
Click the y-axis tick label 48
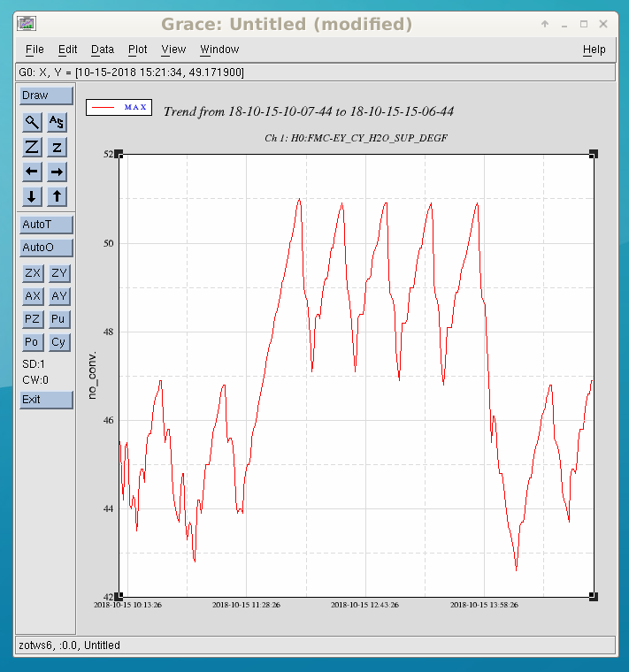coord(109,332)
